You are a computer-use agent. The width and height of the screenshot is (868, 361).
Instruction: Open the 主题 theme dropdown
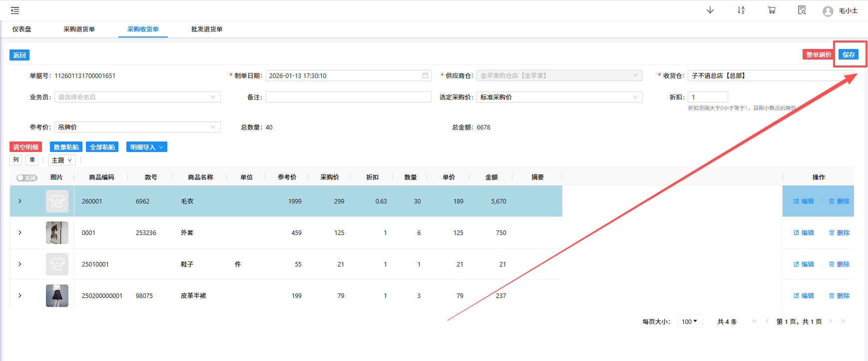[x=62, y=160]
